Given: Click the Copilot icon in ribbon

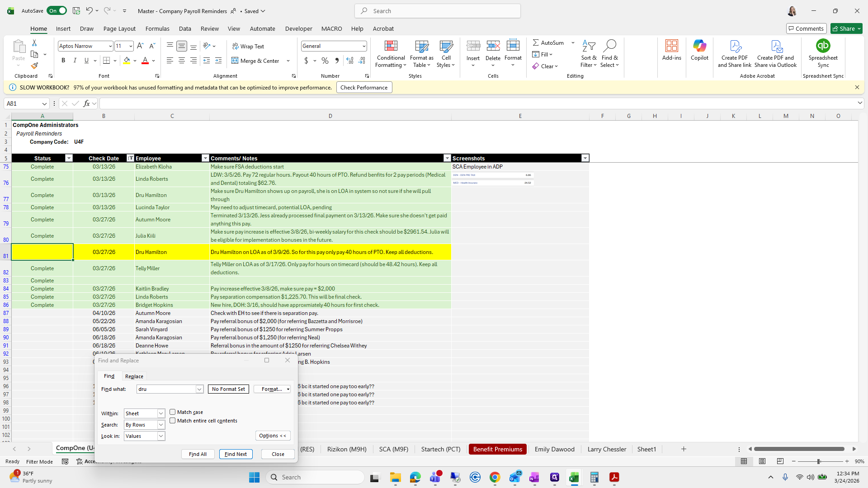Looking at the screenshot, I should [x=699, y=47].
